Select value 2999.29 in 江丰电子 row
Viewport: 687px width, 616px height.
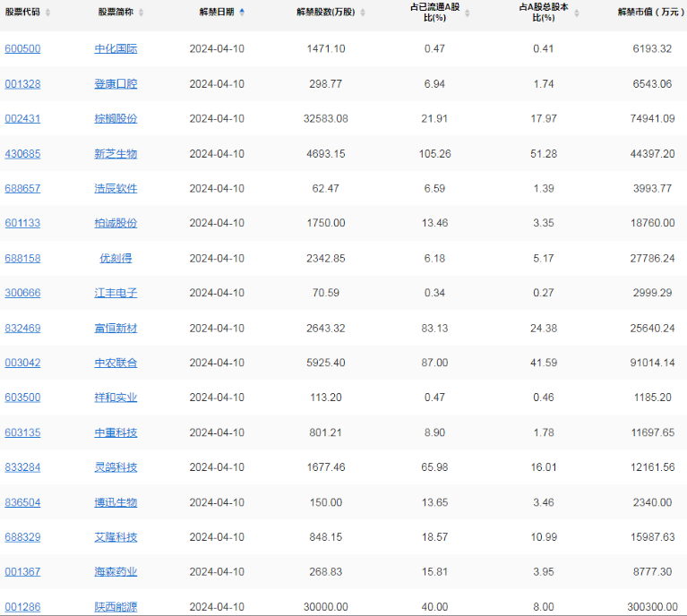point(652,293)
